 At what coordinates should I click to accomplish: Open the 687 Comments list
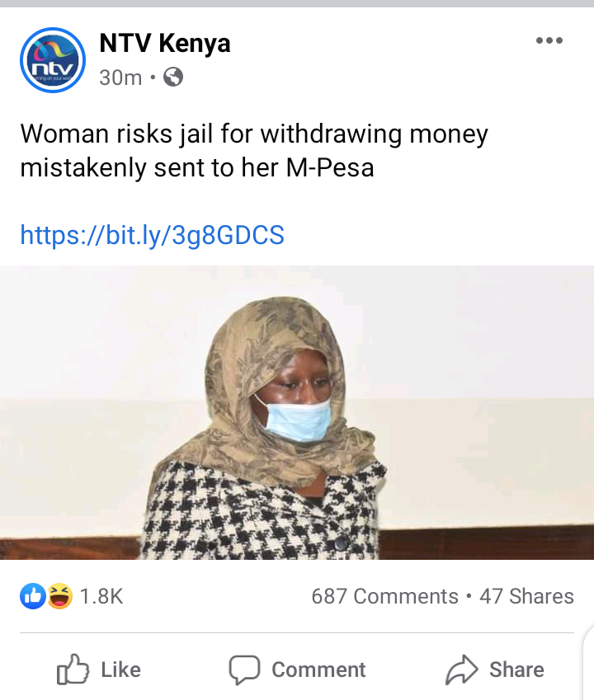coord(384,596)
